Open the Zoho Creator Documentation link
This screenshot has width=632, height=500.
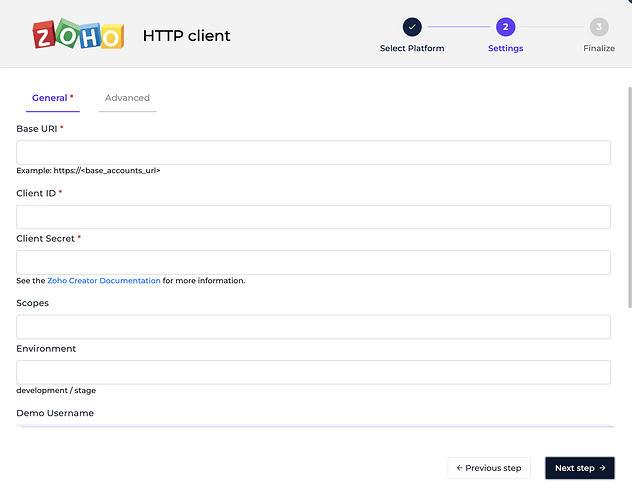(104, 280)
